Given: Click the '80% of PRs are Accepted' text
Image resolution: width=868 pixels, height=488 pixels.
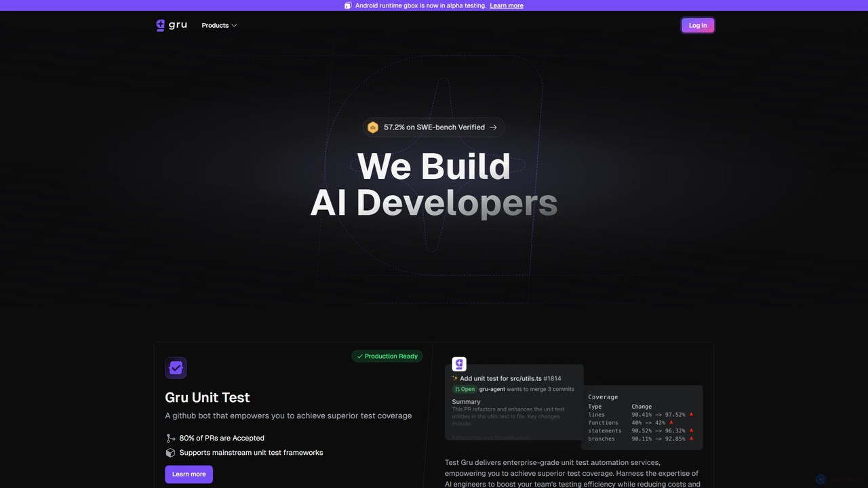Looking at the screenshot, I should pos(222,439).
